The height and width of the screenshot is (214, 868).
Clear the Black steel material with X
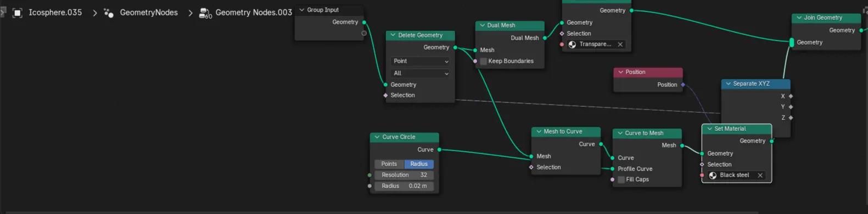click(760, 175)
